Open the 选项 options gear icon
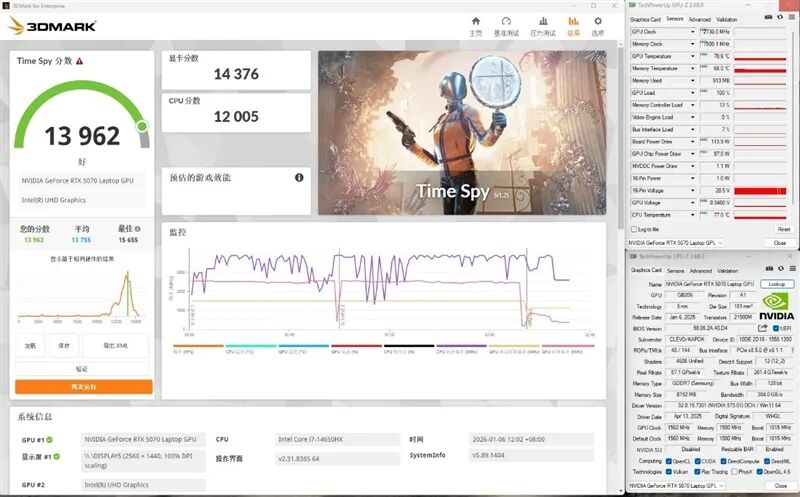800x497 pixels. [x=598, y=24]
